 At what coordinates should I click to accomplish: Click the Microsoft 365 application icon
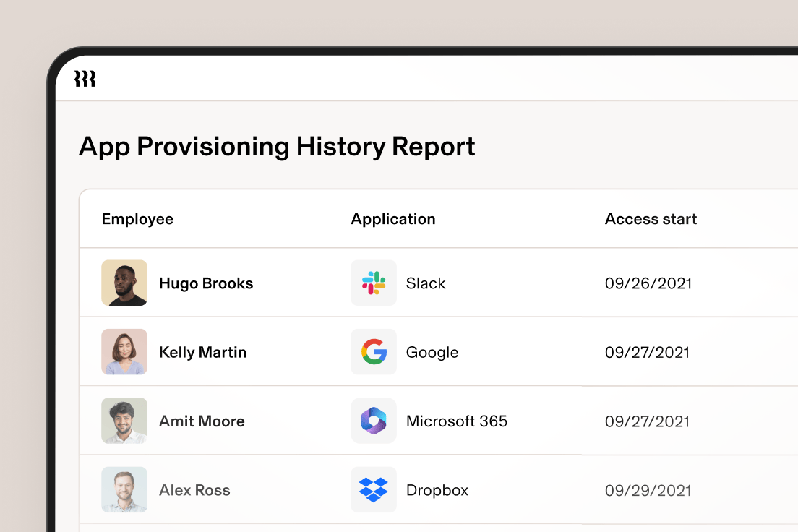coord(374,421)
